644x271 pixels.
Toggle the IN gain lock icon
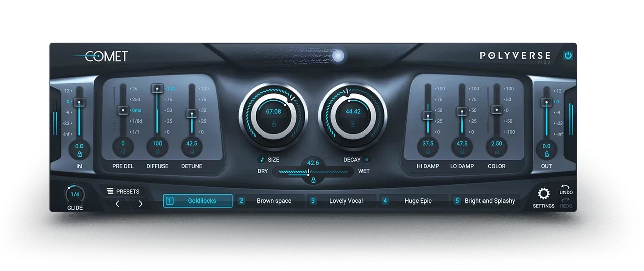79,154
